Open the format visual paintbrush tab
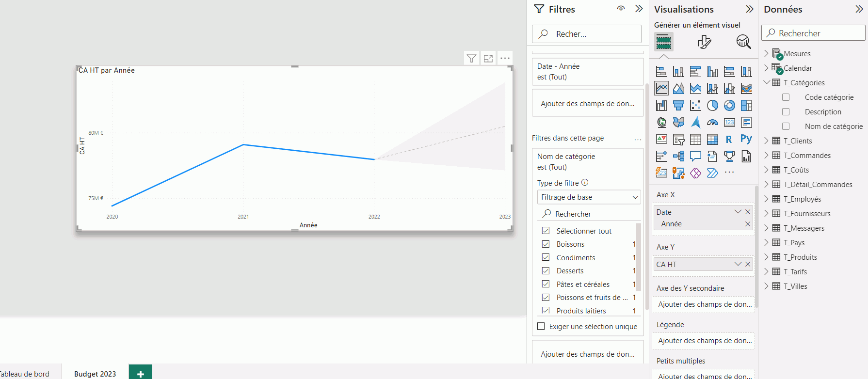868x379 pixels. [x=704, y=42]
